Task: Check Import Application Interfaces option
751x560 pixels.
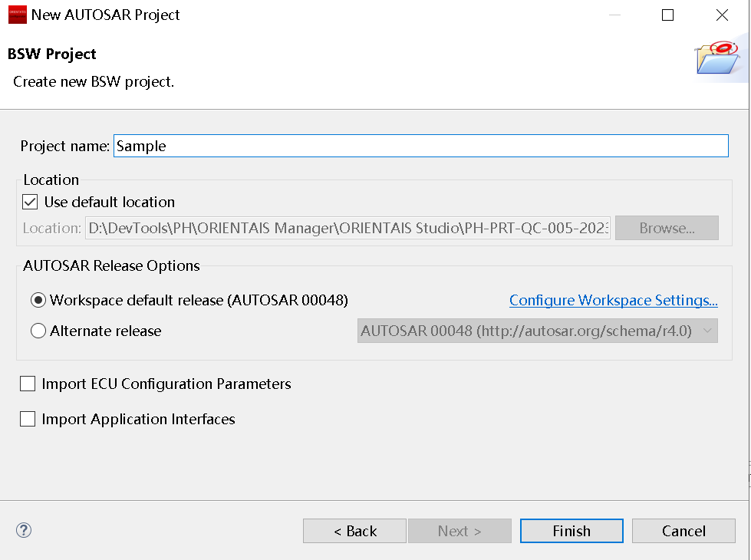Action: tap(28, 419)
